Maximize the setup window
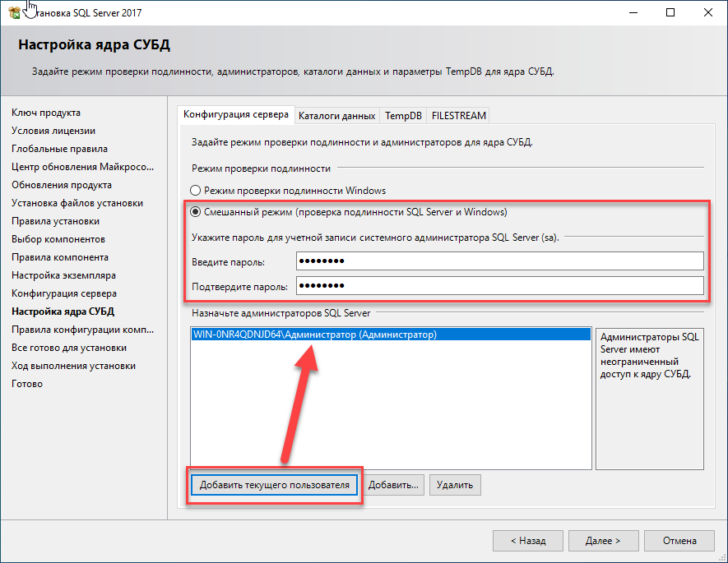 coord(670,12)
